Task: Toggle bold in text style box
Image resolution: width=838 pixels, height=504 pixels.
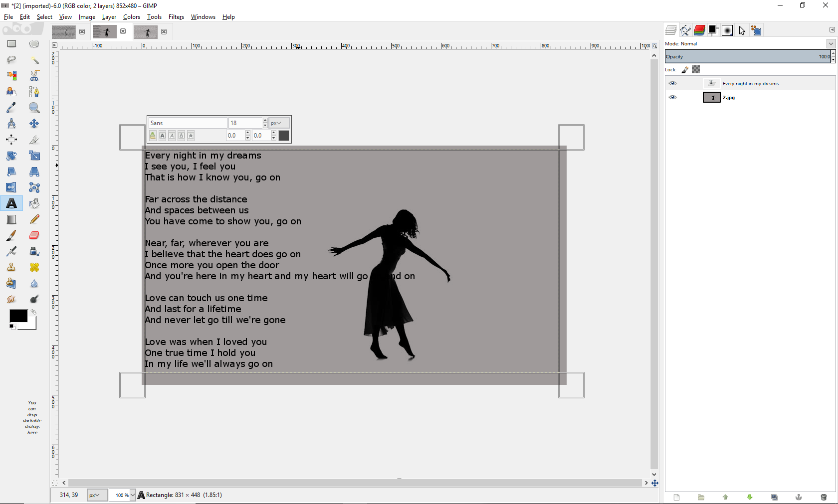Action: [162, 136]
